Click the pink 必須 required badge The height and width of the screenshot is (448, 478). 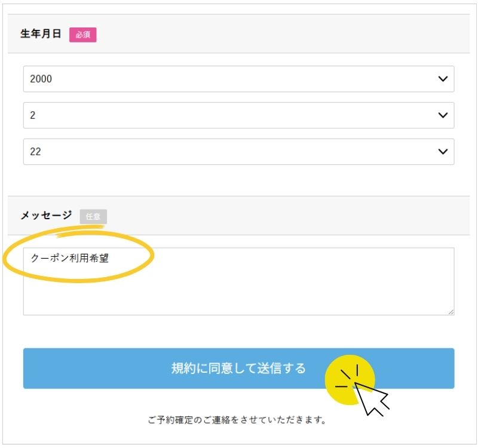coord(82,35)
